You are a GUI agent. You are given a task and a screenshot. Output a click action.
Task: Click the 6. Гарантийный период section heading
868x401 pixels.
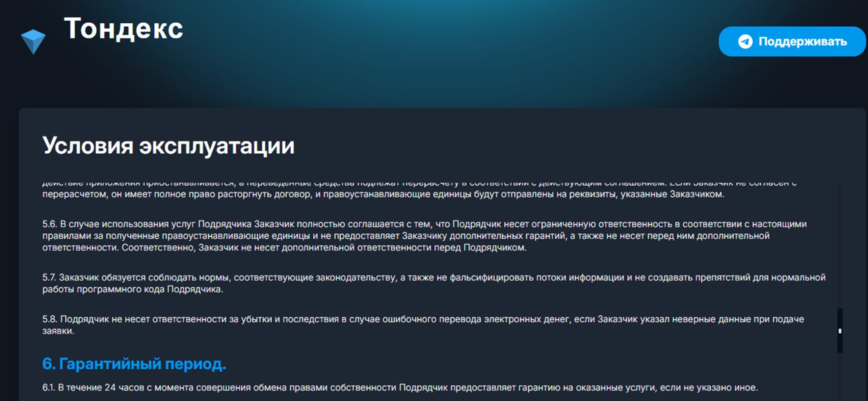[134, 364]
